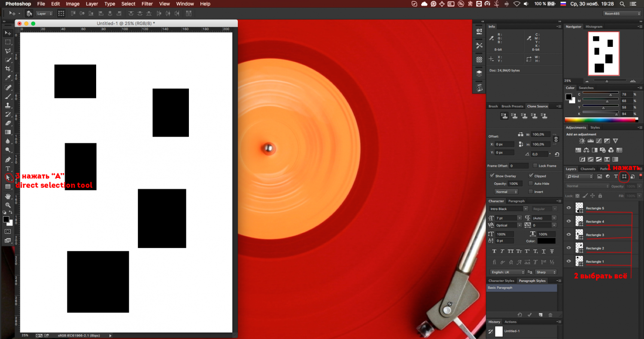Uncheck the Show Overlay checkbox

pos(492,176)
